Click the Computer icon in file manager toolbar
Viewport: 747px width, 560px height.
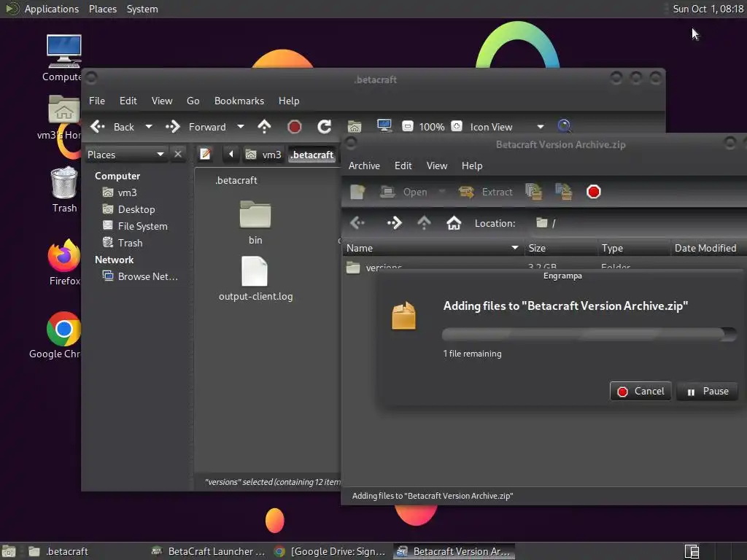click(x=384, y=125)
